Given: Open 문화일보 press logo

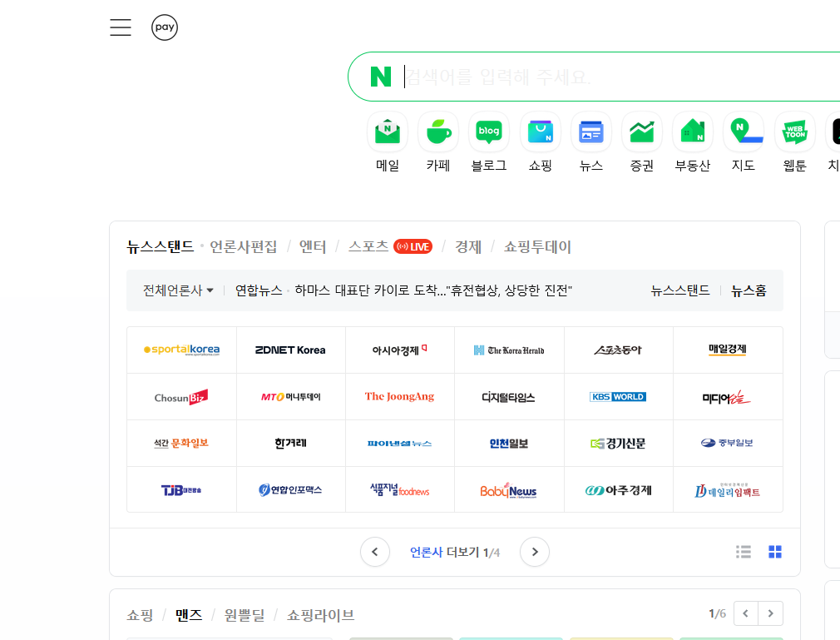Looking at the screenshot, I should pos(181,444).
